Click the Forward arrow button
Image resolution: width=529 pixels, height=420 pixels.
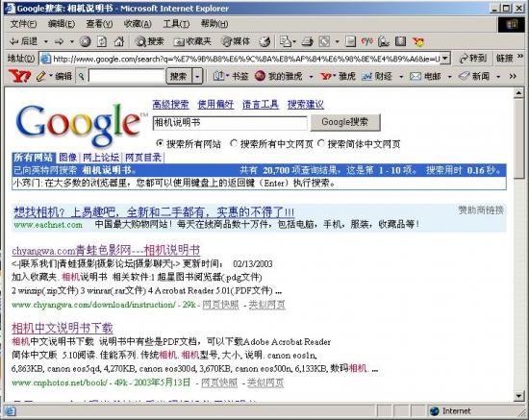[x=59, y=41]
